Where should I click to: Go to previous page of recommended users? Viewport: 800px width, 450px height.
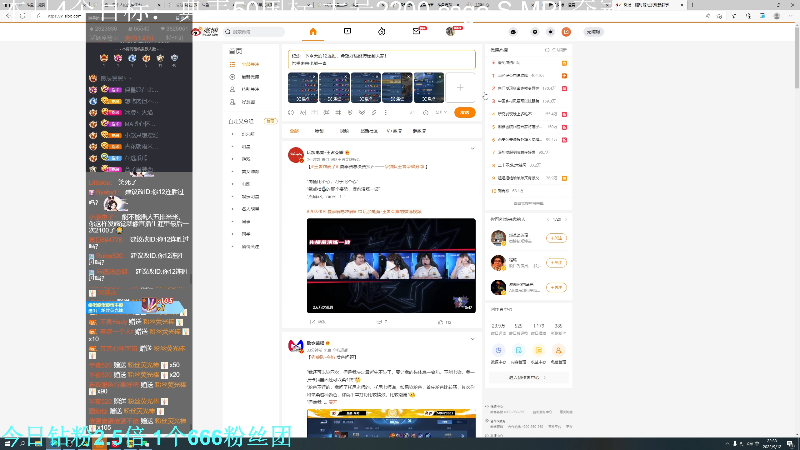click(x=548, y=219)
